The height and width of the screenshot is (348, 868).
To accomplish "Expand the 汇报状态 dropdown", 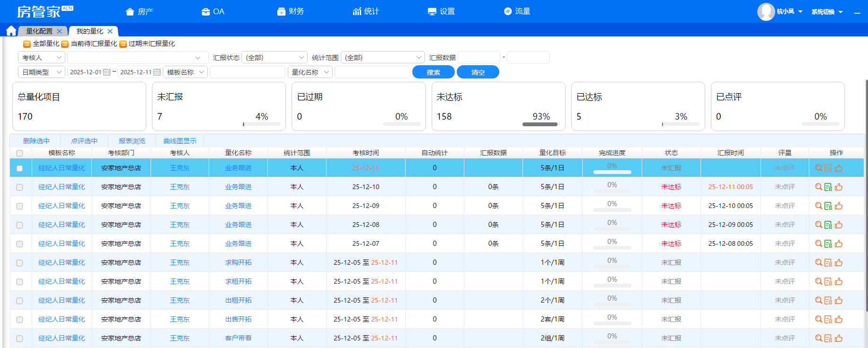I will [274, 58].
